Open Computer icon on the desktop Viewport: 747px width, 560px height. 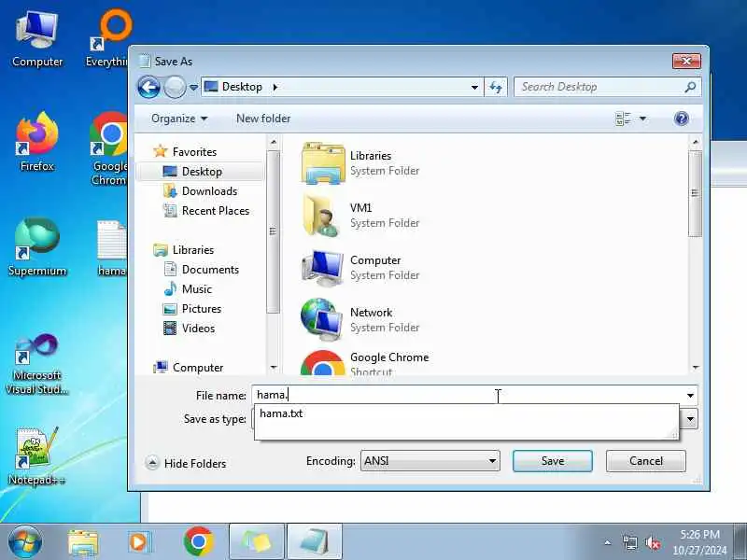point(37,40)
